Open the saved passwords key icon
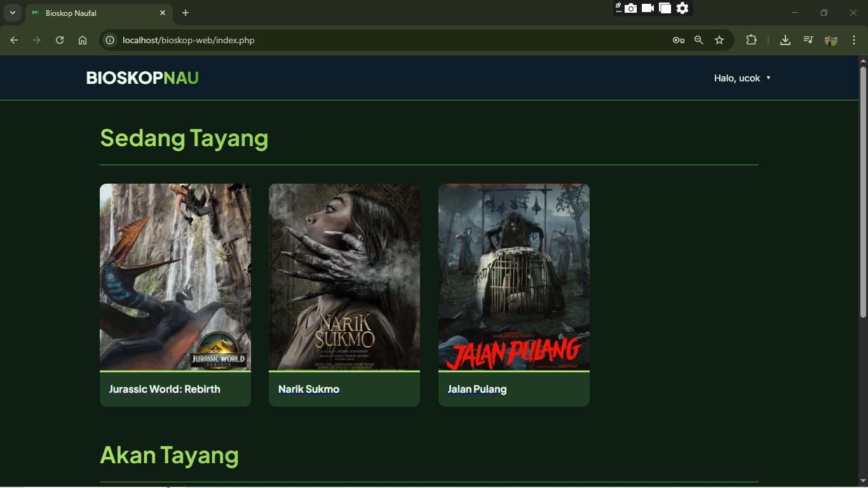The width and height of the screenshot is (868, 488). pyautogui.click(x=678, y=40)
